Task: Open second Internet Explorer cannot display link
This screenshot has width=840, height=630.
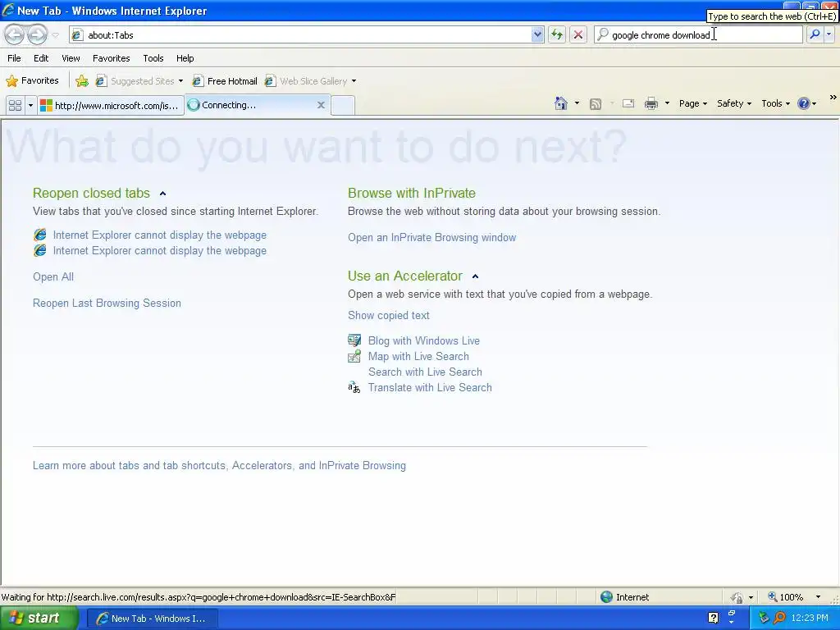Action: tap(160, 250)
